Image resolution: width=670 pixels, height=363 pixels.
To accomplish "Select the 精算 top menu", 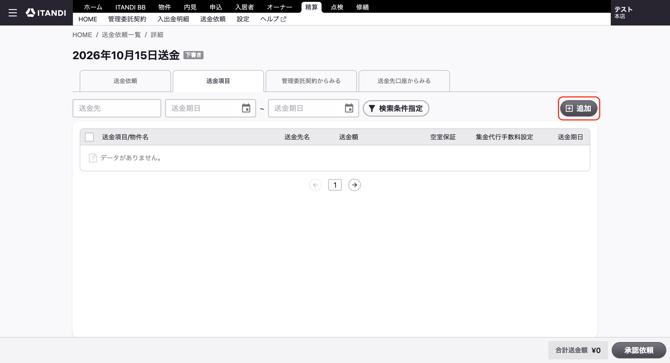I will [311, 7].
